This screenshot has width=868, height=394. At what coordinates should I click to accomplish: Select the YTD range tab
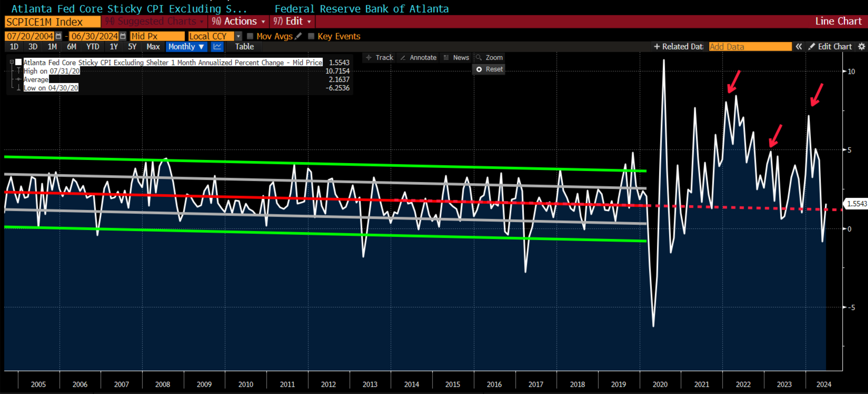coord(93,47)
